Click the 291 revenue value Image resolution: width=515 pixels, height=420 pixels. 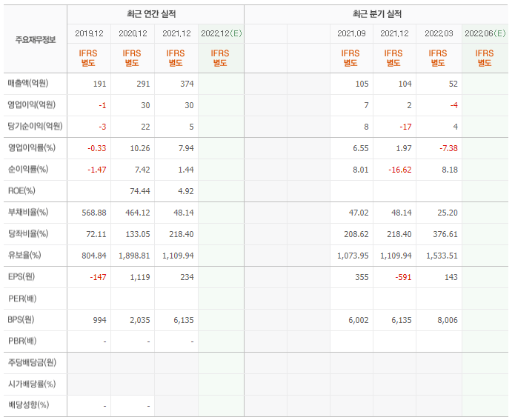click(x=143, y=84)
